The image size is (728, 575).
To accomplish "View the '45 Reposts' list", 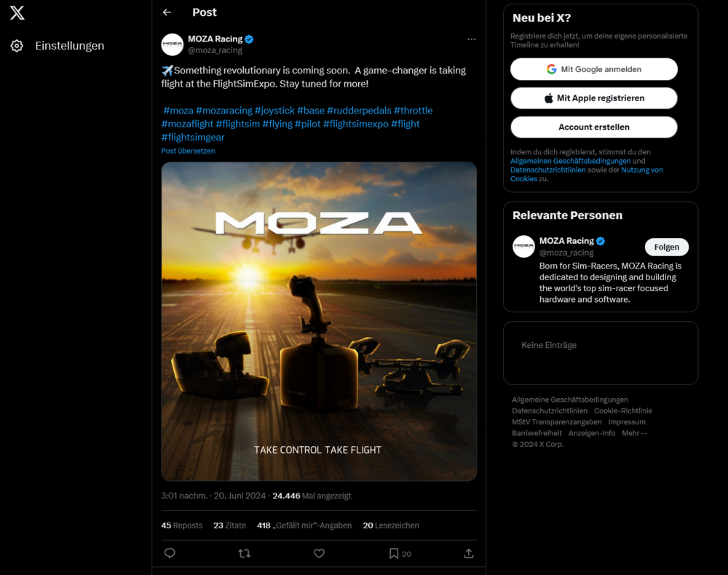I will pos(182,525).
